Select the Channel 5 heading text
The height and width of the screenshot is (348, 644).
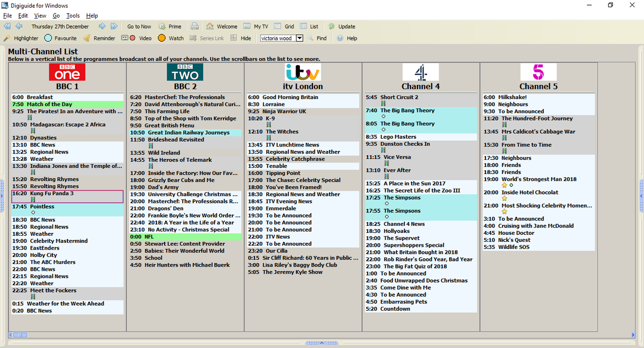click(x=539, y=86)
